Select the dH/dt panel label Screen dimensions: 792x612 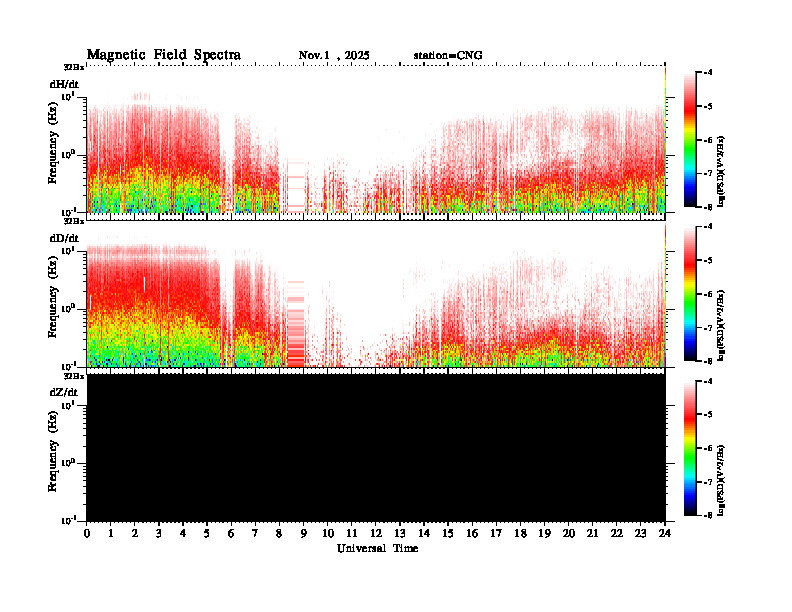click(x=64, y=85)
